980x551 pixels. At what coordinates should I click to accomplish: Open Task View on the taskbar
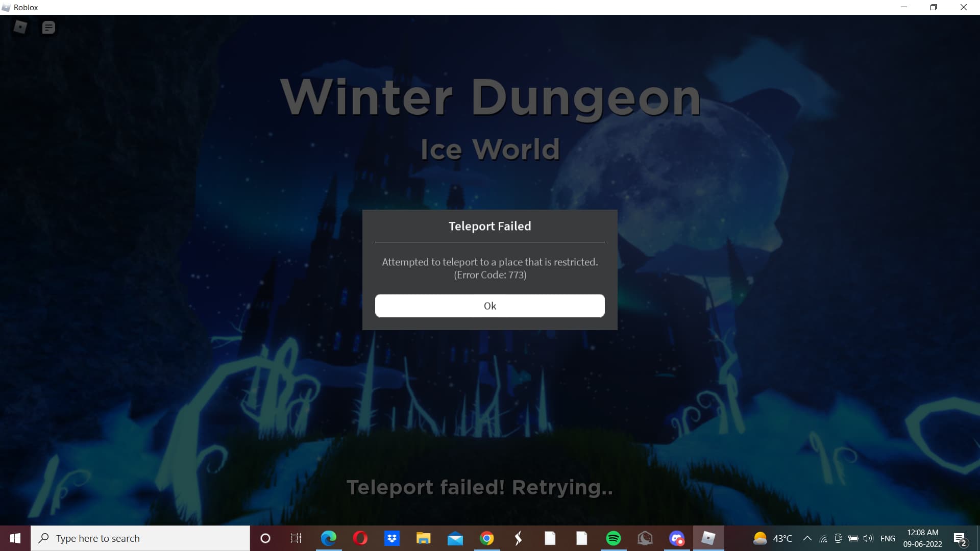(x=296, y=538)
